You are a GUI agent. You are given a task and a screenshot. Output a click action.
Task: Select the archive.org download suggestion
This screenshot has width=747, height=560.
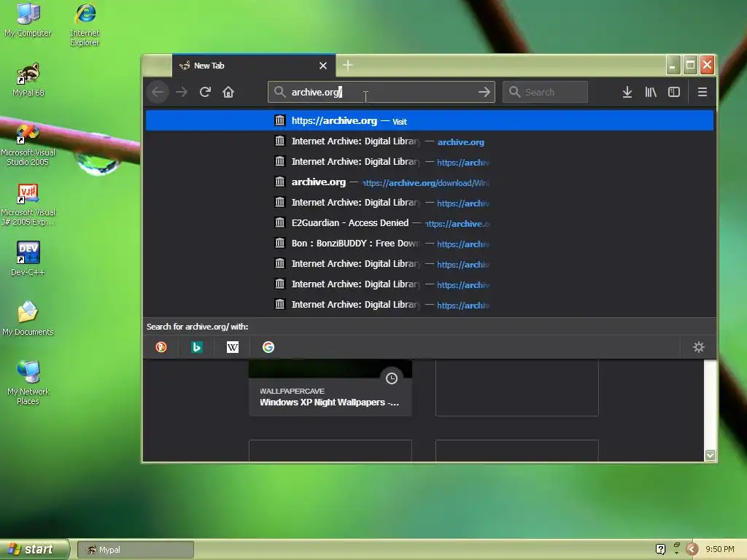(x=430, y=182)
